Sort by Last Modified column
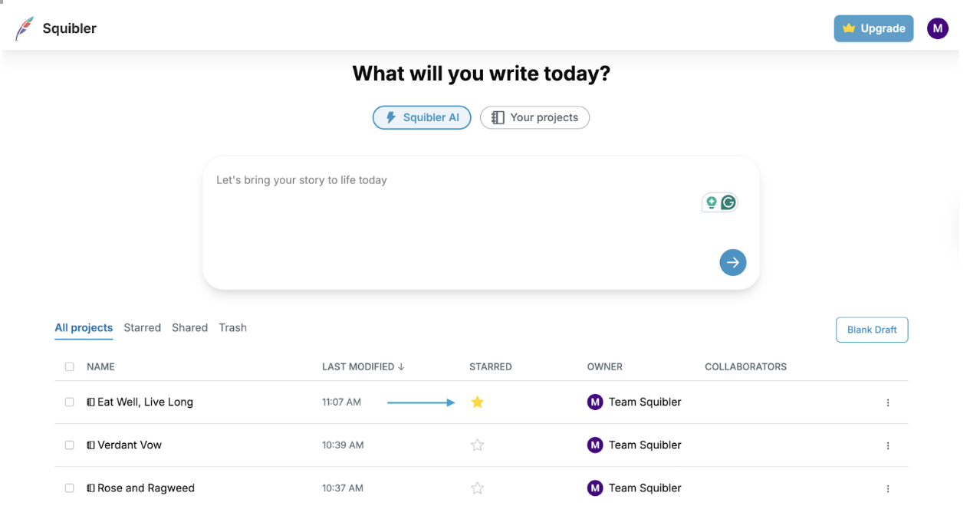This screenshot has width=980, height=532. tap(363, 366)
